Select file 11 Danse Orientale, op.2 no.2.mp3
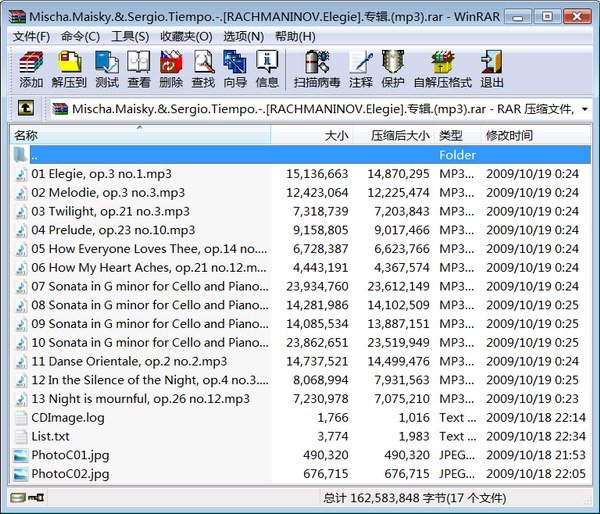Viewport: 600px width, 514px height. coord(129,361)
